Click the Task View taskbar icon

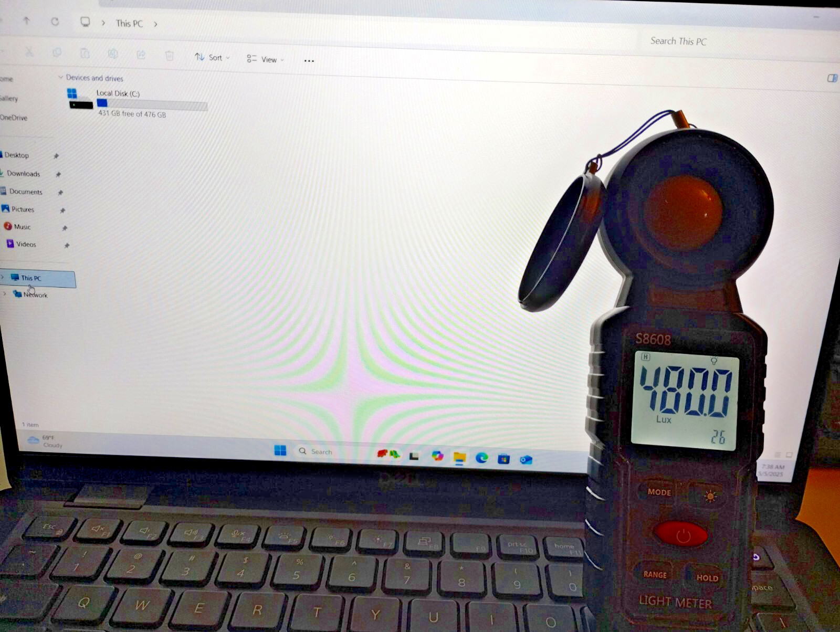tap(414, 456)
